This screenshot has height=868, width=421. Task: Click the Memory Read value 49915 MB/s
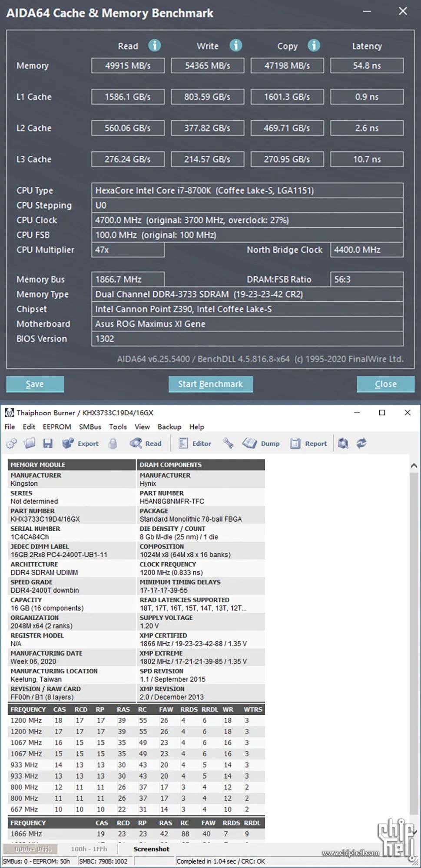[128, 66]
